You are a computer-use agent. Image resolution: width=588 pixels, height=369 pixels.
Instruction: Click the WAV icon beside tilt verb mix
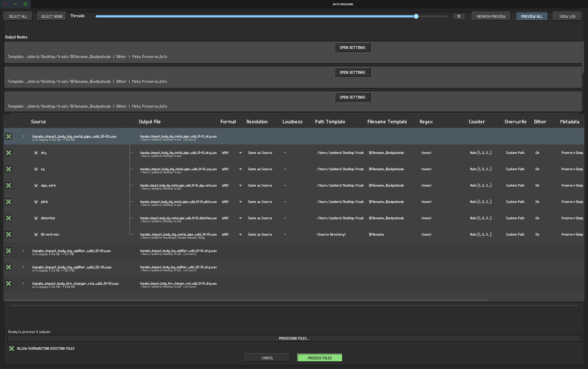[x=36, y=234]
